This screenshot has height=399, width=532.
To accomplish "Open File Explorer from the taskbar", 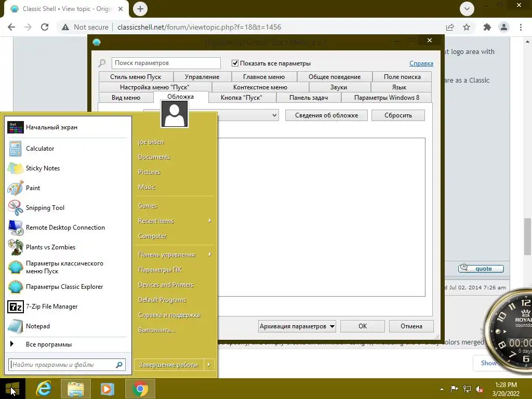I will (x=76, y=389).
